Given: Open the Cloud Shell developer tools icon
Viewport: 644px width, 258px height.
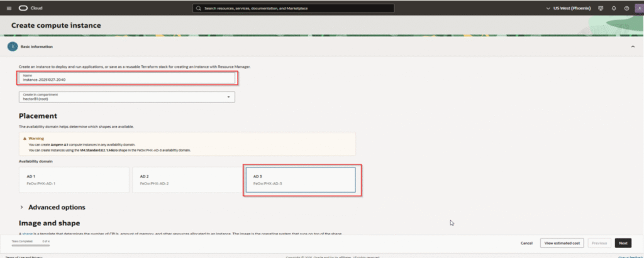Looking at the screenshot, I should pyautogui.click(x=601, y=8).
